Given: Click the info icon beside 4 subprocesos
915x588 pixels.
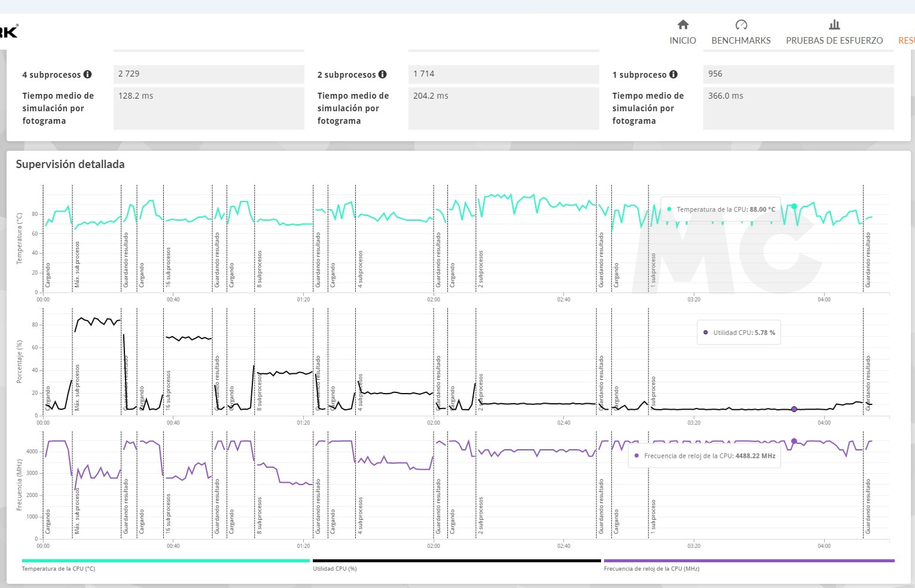Looking at the screenshot, I should 88,75.
